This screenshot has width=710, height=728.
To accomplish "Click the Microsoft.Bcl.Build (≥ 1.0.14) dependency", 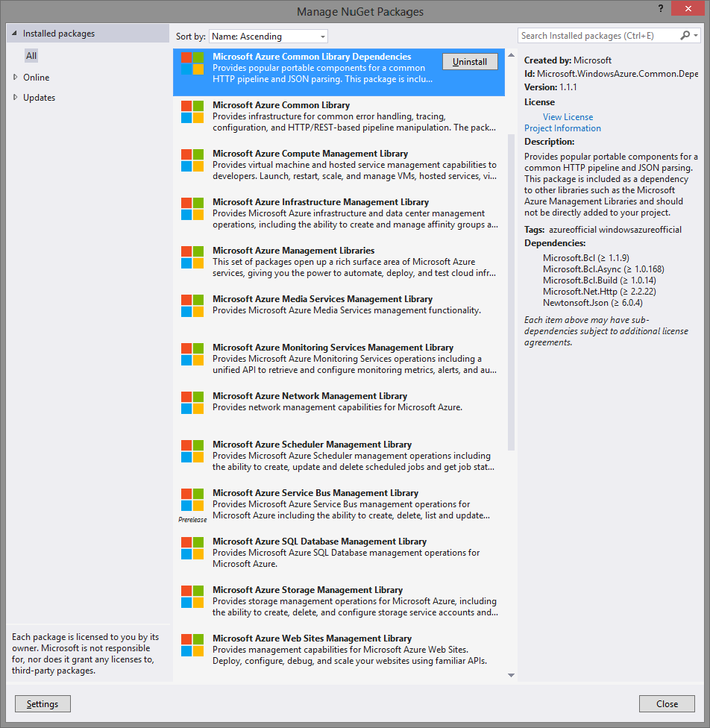I will pos(599,280).
